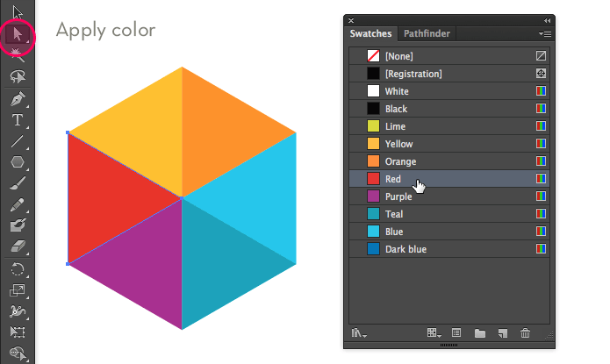Open Swatch Options button

coord(456,333)
